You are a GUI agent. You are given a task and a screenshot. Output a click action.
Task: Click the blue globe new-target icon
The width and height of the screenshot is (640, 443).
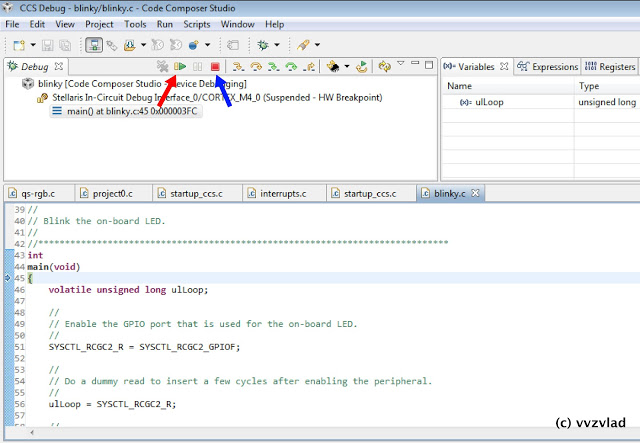pos(193,45)
